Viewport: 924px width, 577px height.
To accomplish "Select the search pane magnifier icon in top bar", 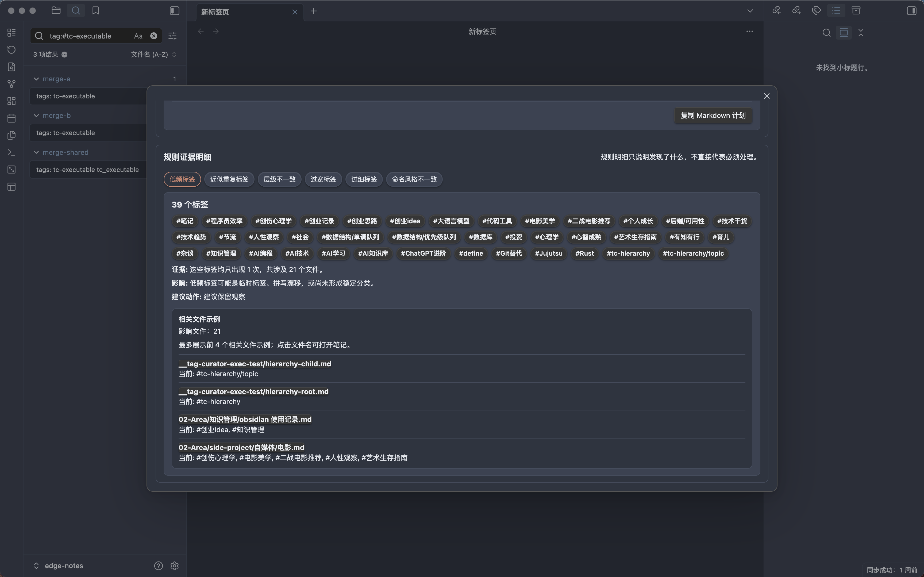I will pyautogui.click(x=76, y=11).
